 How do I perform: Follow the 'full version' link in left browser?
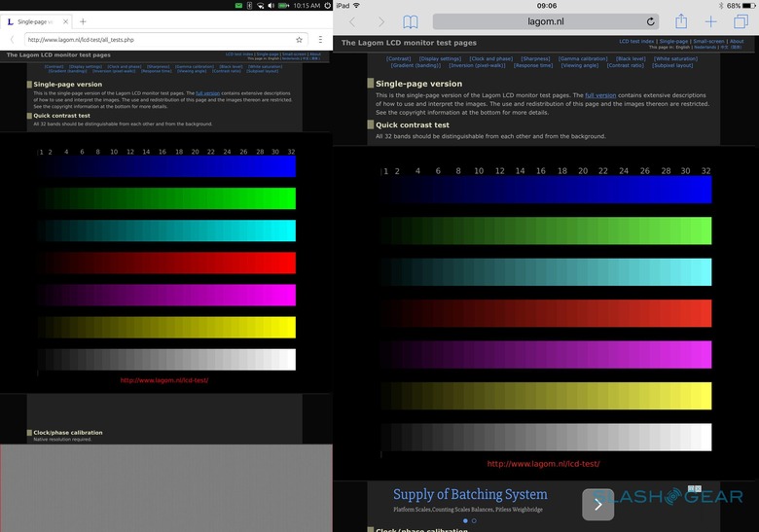[x=207, y=93]
